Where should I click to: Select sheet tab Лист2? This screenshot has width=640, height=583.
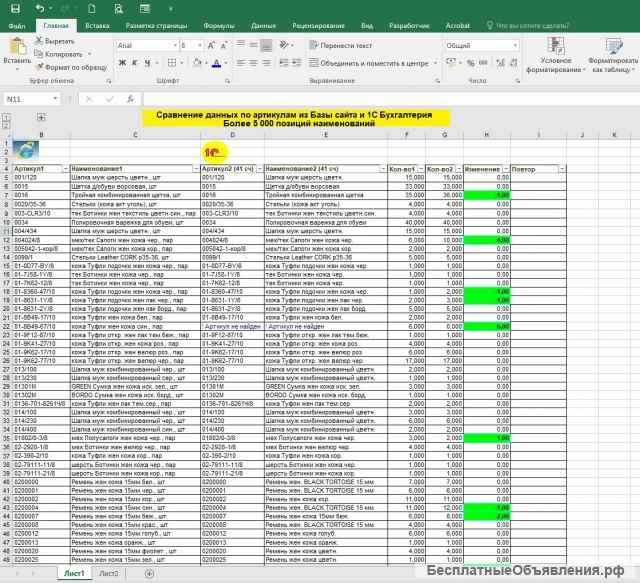click(109, 574)
